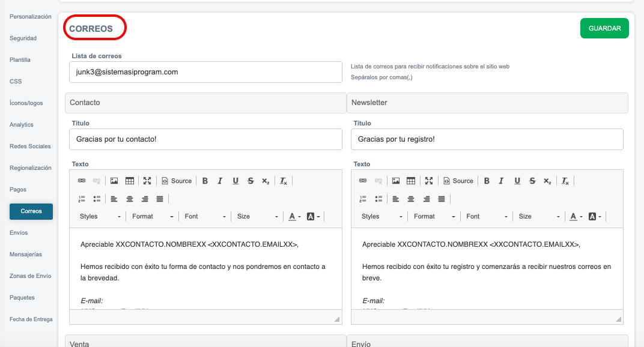This screenshot has width=644, height=347.
Task: Insert table in Contacto editor
Action: [130, 181]
